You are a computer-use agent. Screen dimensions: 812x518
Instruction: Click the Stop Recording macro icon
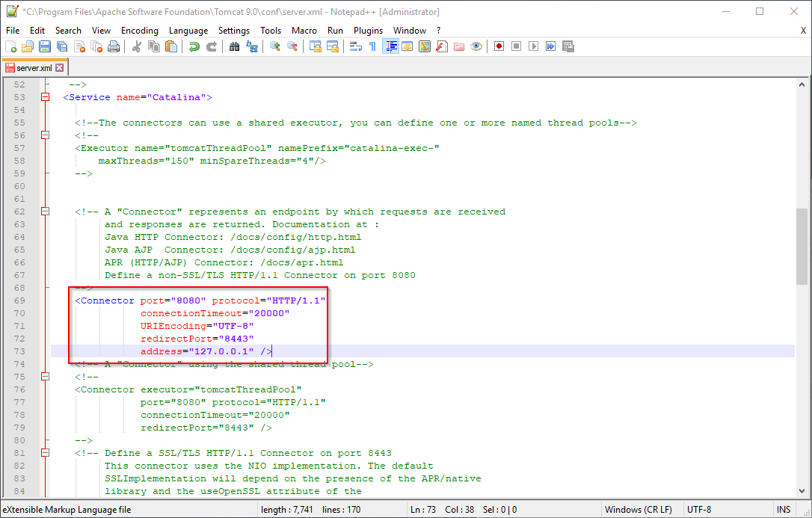pyautogui.click(x=517, y=46)
